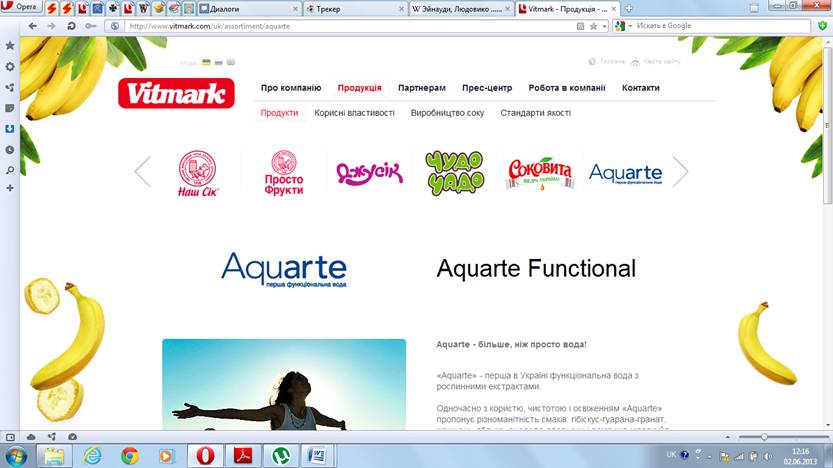Open the Opera main menu button
The height and width of the screenshot is (468, 833).
(x=21, y=7)
